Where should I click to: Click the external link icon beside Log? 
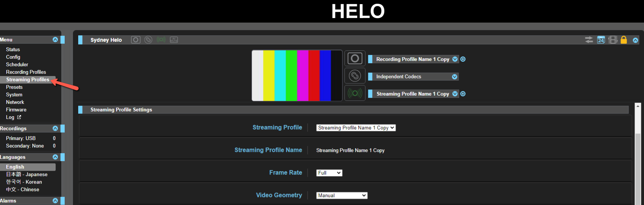(19, 117)
